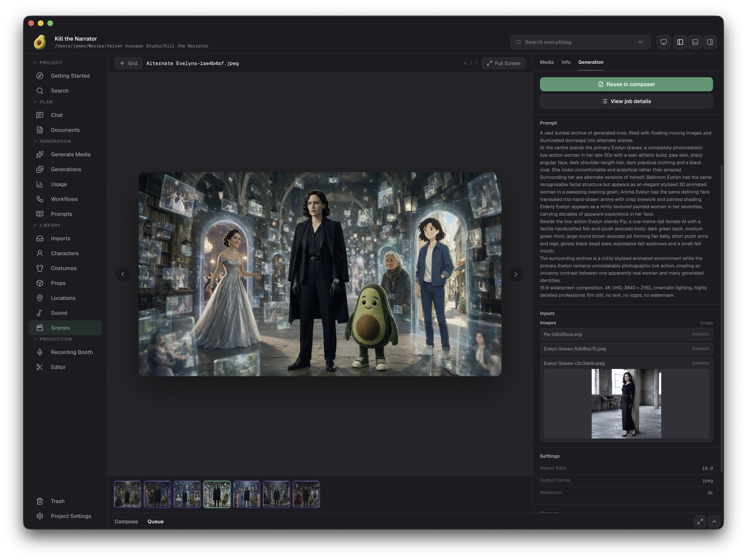Click the monitor display icon in the header
Viewport: 747px width, 560px height.
(664, 42)
